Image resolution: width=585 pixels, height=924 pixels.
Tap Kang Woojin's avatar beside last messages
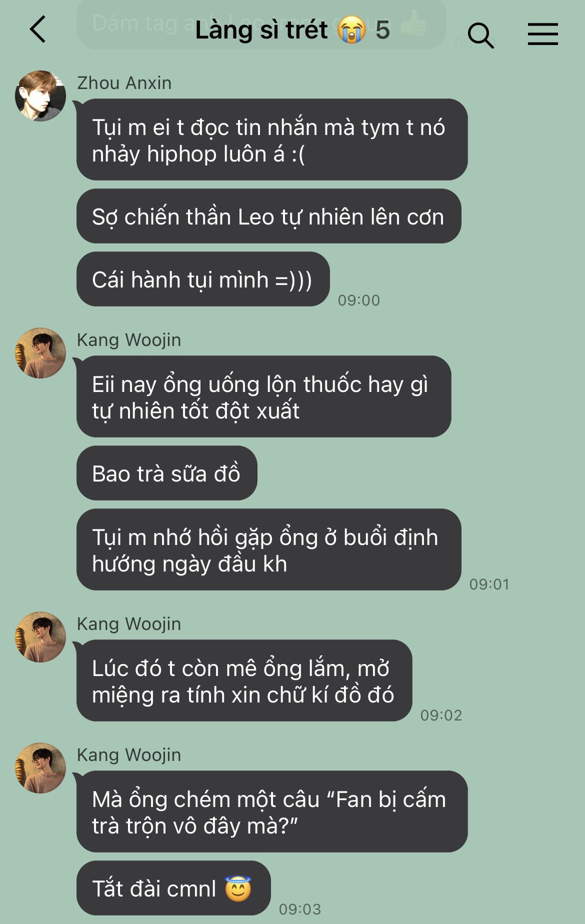40,768
